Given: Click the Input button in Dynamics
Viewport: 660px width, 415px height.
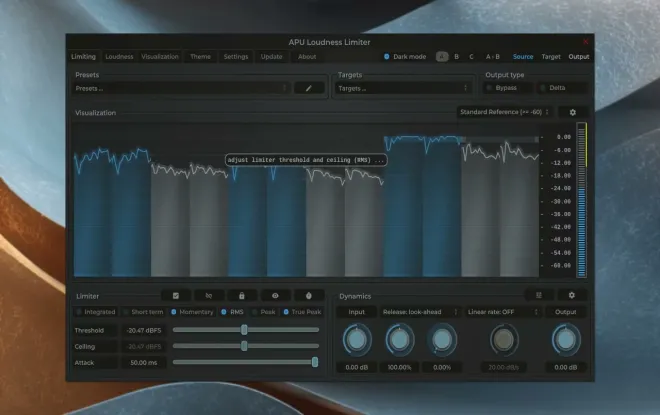Looking at the screenshot, I should tap(357, 312).
